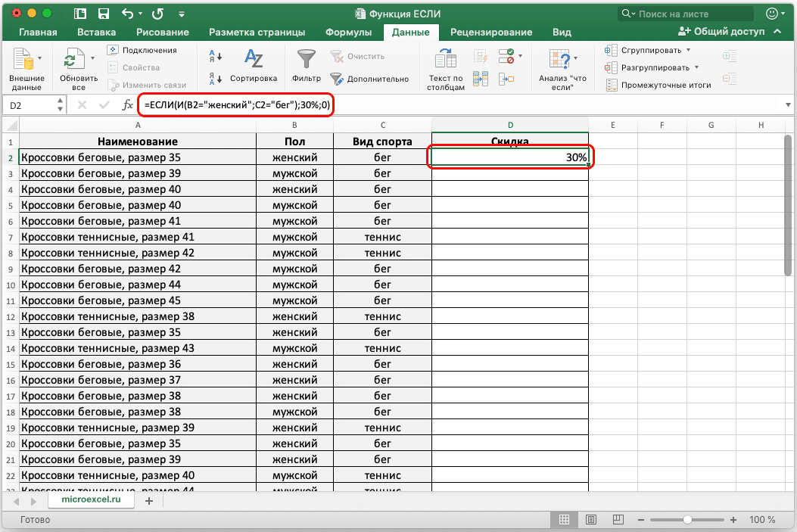
Task: Open the Formulas ribbon tab
Action: coord(348,33)
